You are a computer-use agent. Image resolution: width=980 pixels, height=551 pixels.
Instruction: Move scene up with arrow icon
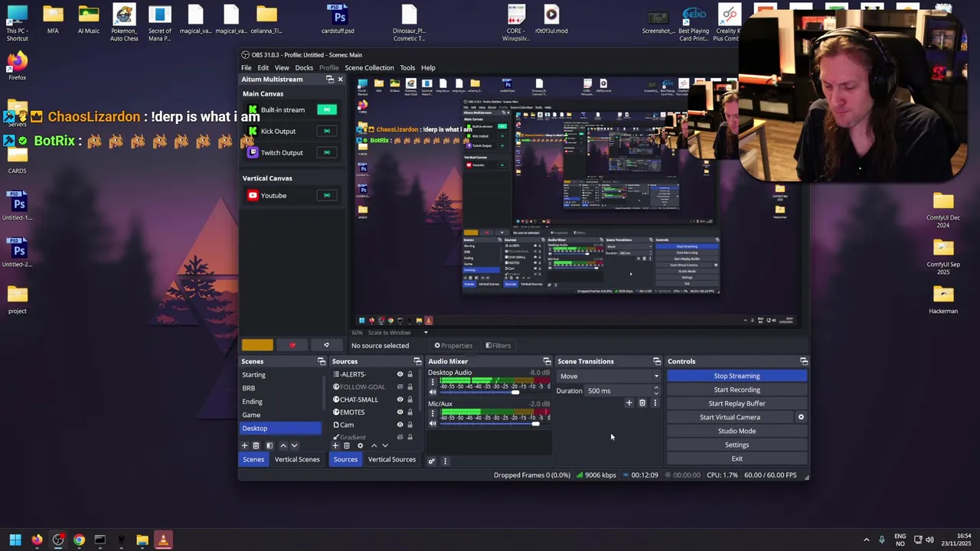coord(283,445)
